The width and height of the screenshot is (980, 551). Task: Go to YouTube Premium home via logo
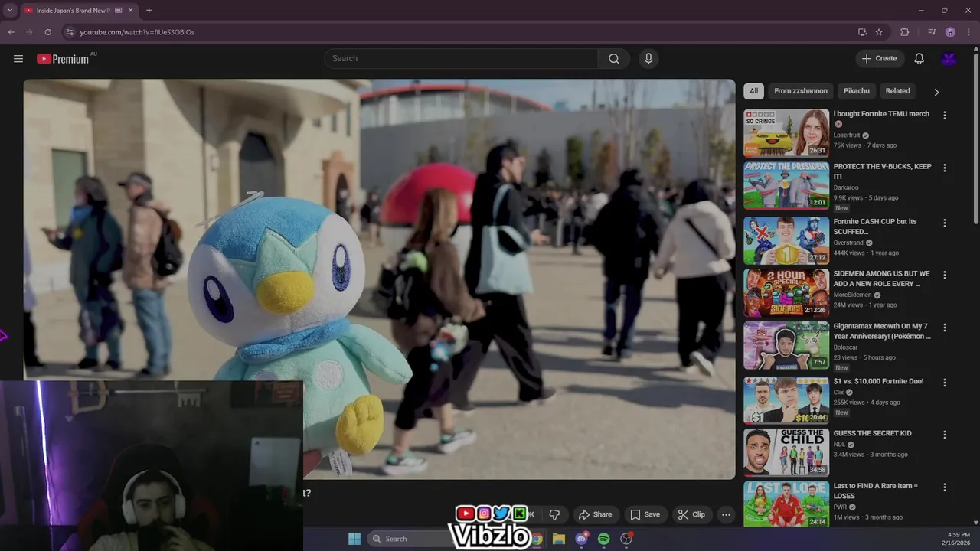[x=63, y=59]
